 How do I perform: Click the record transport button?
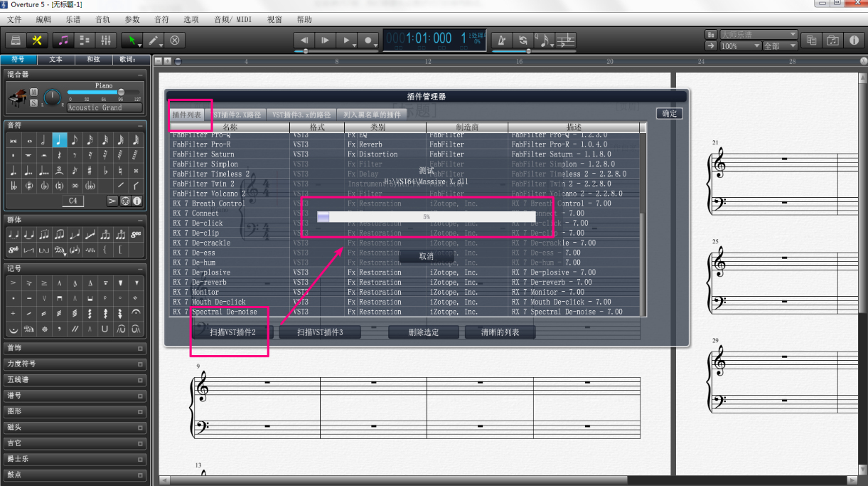tap(368, 41)
